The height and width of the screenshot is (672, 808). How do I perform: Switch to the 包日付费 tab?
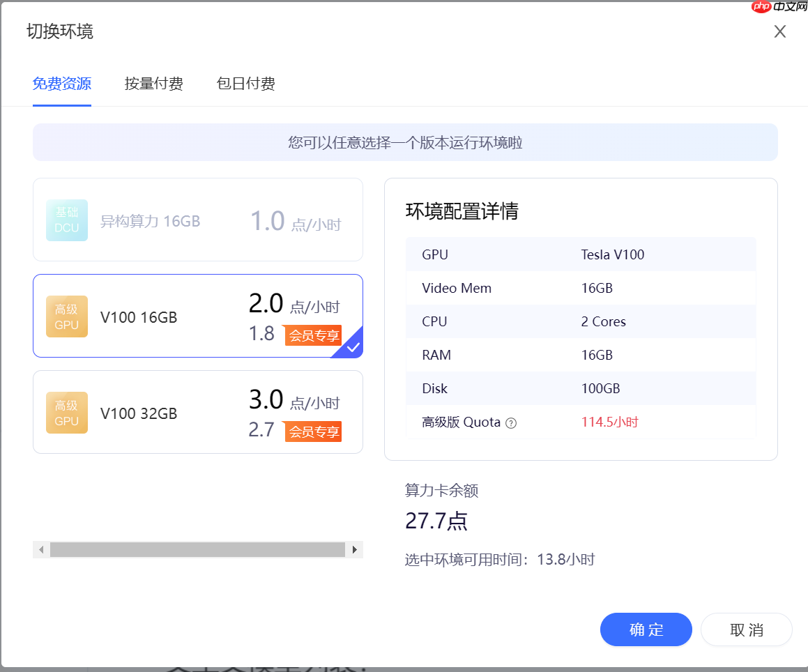click(245, 84)
